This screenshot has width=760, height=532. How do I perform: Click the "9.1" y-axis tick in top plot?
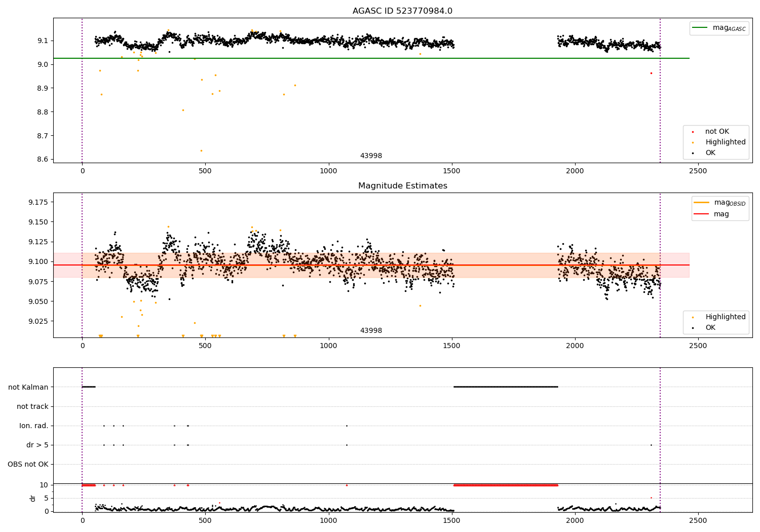click(43, 41)
